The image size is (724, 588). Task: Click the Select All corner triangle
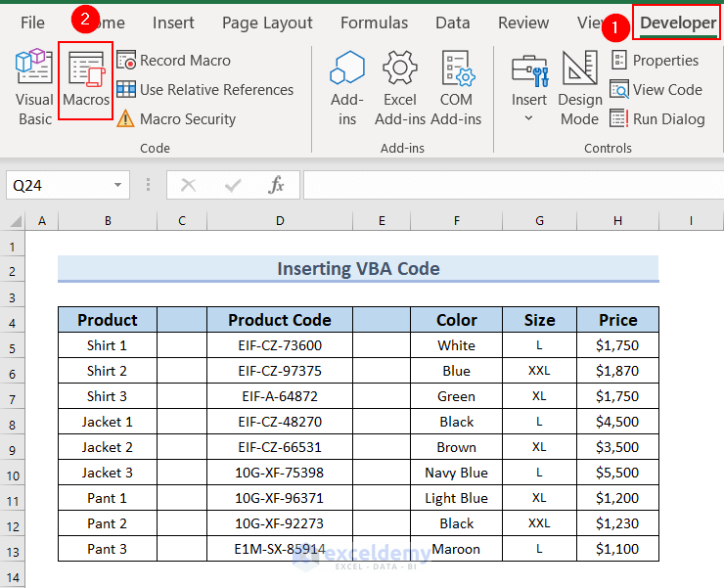14,221
